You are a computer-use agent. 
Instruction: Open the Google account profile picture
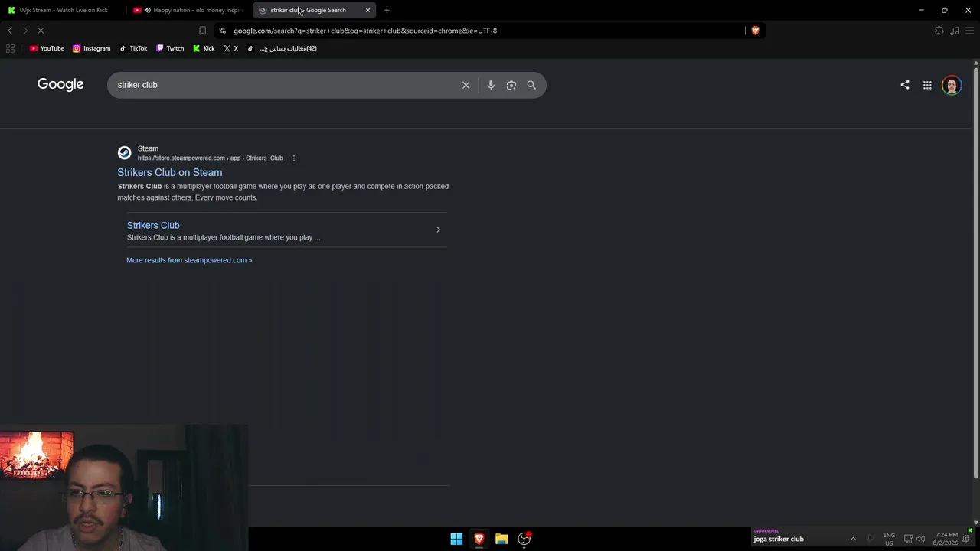(x=952, y=85)
